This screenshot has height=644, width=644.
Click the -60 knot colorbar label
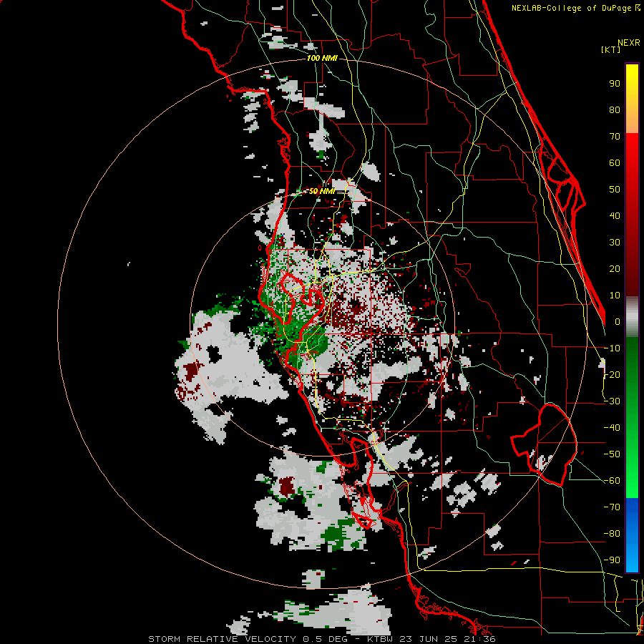coord(612,481)
